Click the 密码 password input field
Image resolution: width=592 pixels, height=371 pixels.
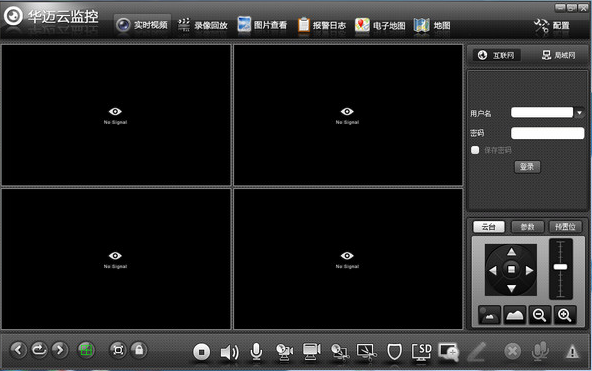tap(547, 133)
